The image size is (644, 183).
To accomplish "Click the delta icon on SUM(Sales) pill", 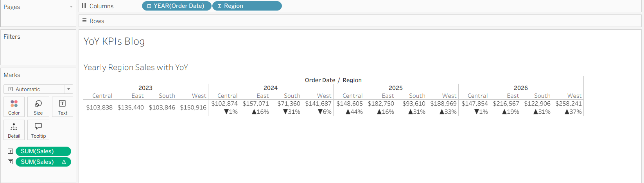I will (64, 162).
